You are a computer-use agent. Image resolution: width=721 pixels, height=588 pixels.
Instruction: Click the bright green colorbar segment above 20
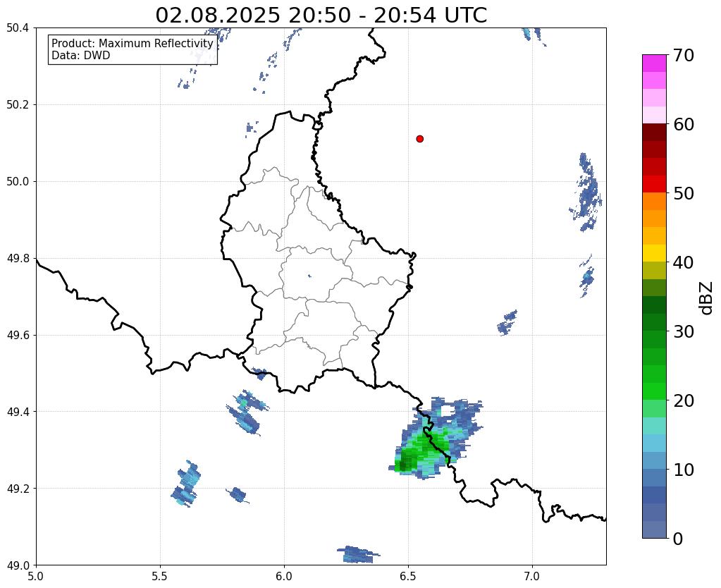pyautogui.click(x=654, y=391)
